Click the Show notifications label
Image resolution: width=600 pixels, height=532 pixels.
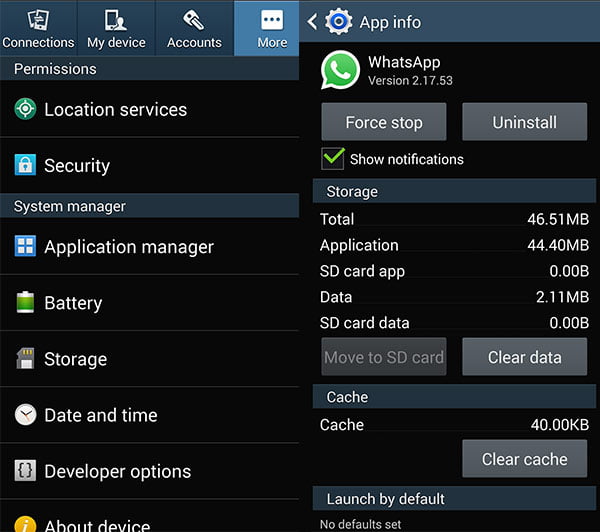point(407,160)
